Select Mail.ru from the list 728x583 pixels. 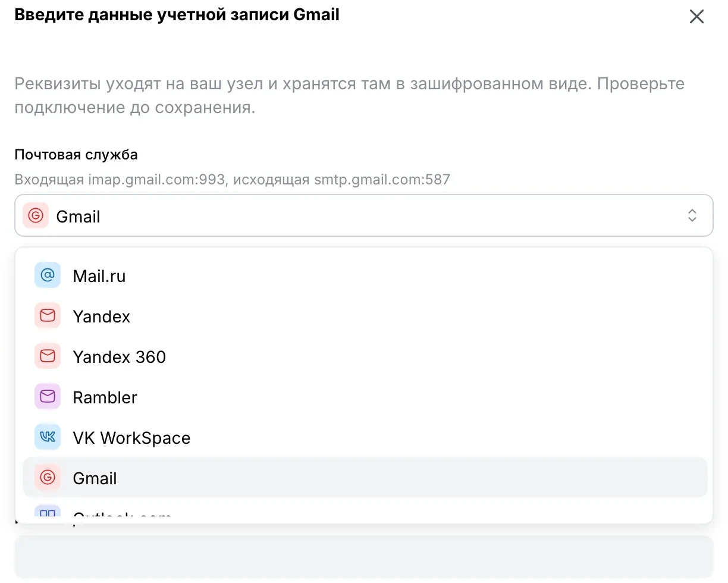[x=365, y=275]
